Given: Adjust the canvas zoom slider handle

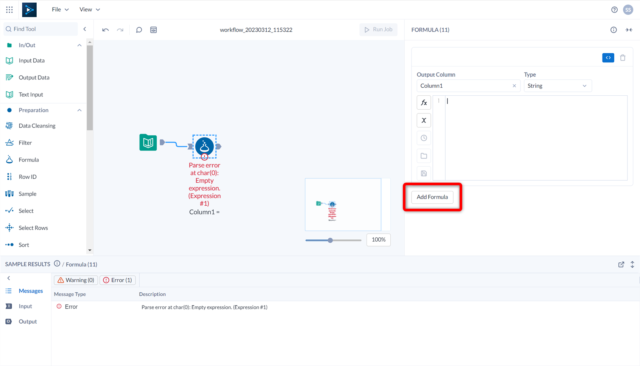Looking at the screenshot, I should (x=330, y=240).
